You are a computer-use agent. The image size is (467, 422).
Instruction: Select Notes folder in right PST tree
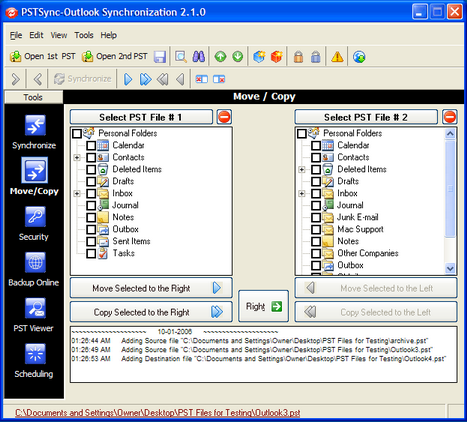tap(348, 241)
